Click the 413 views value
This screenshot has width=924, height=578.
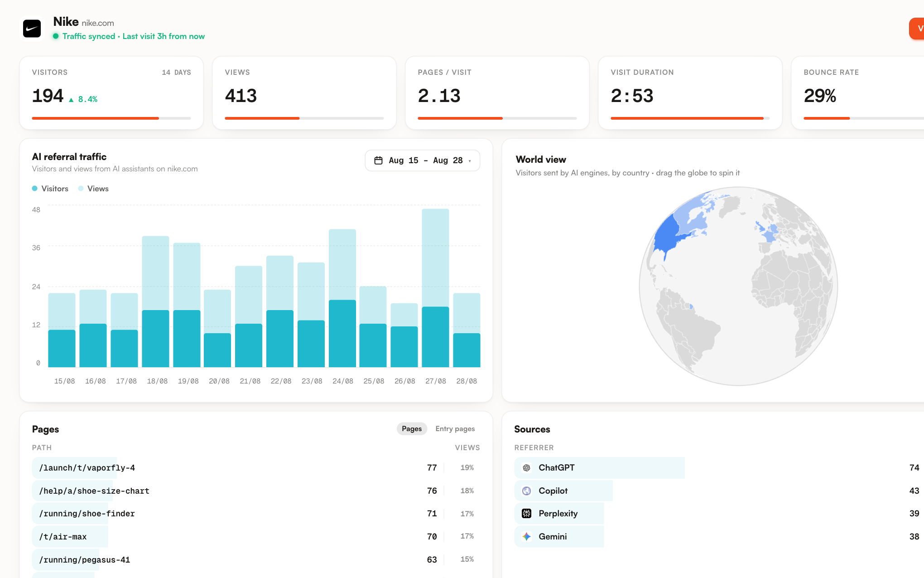(241, 96)
